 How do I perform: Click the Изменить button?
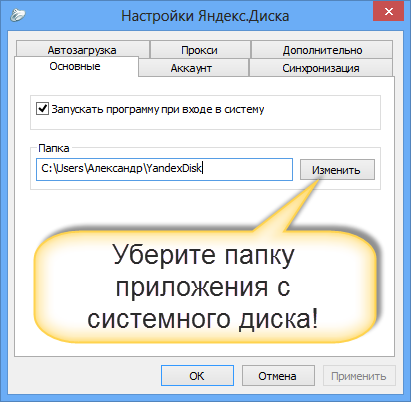[337, 170]
